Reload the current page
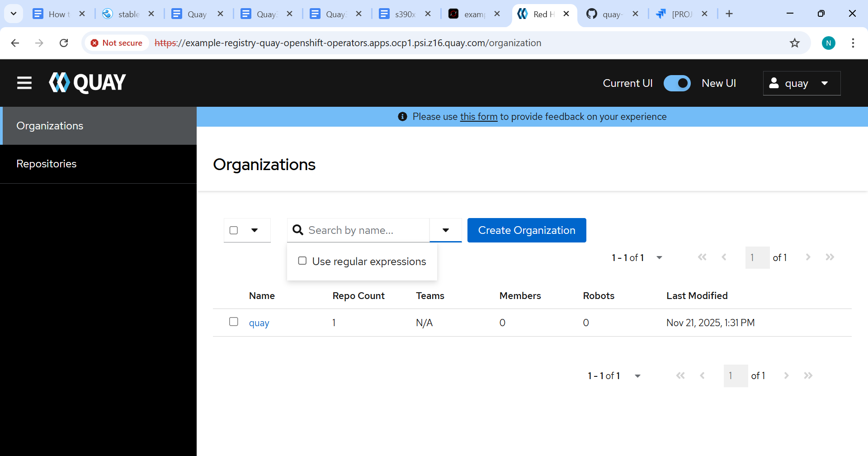 64,43
